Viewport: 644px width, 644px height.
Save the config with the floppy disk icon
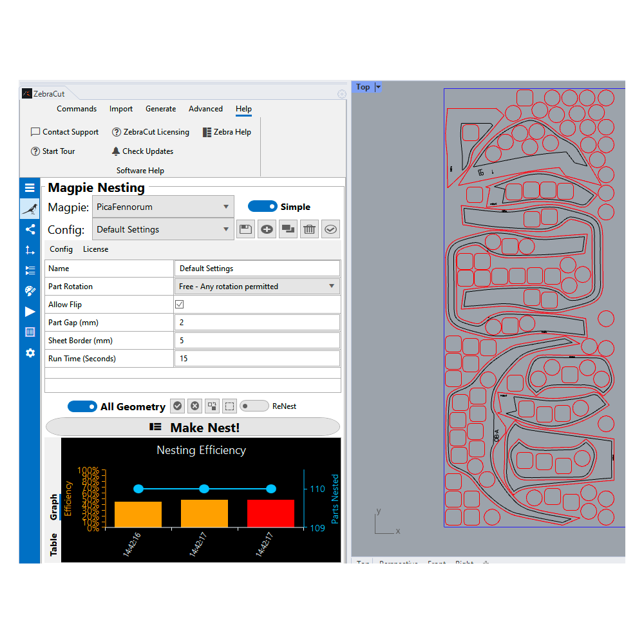tap(245, 229)
